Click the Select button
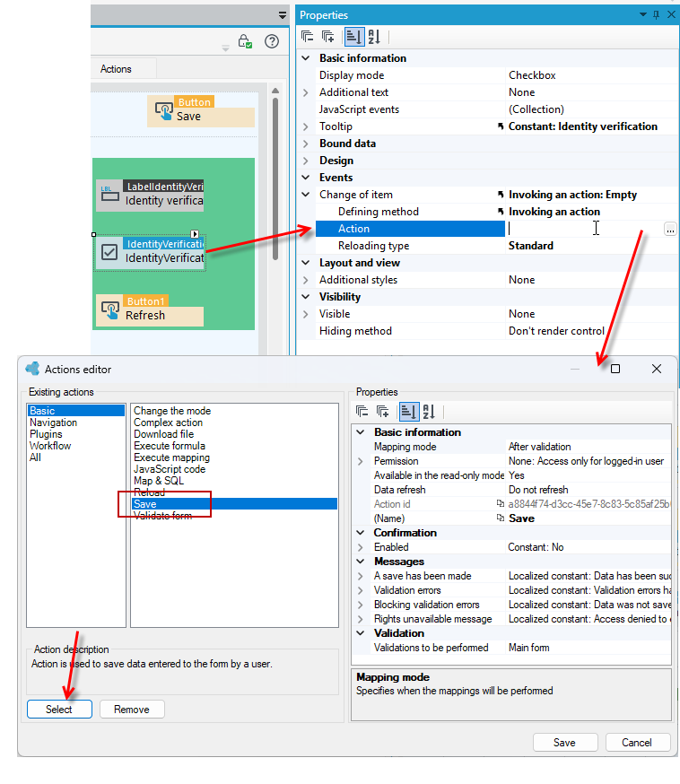 [59, 709]
